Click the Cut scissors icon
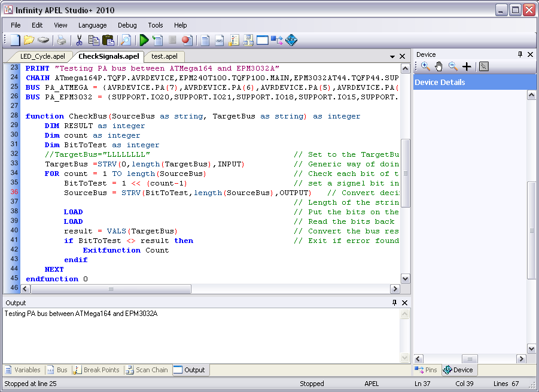539x392 pixels. (x=78, y=40)
